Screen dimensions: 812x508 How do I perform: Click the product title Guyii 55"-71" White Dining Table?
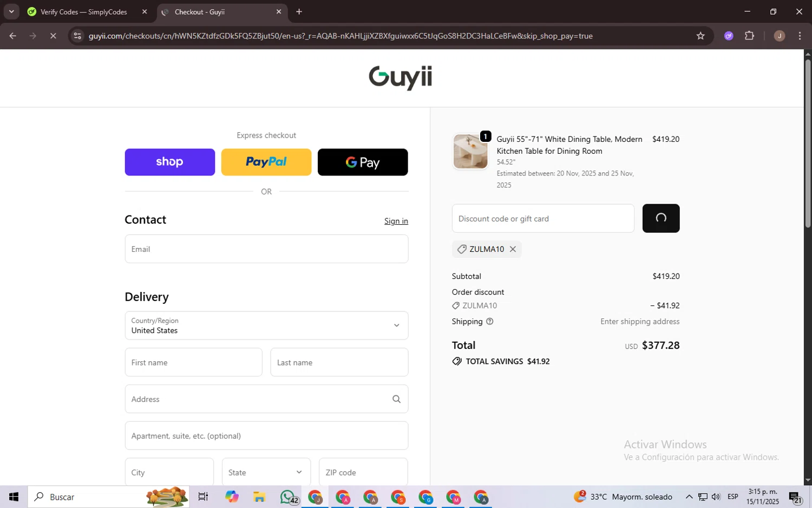coord(569,145)
